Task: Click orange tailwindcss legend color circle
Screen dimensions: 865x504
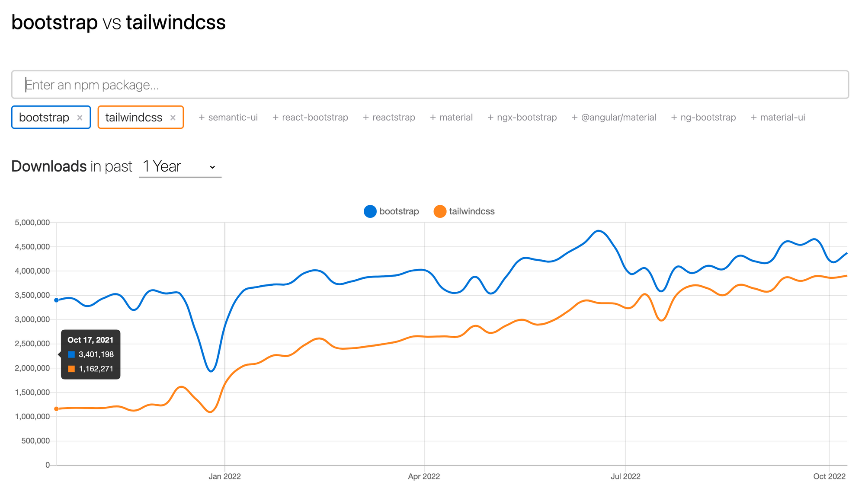Action: 440,211
